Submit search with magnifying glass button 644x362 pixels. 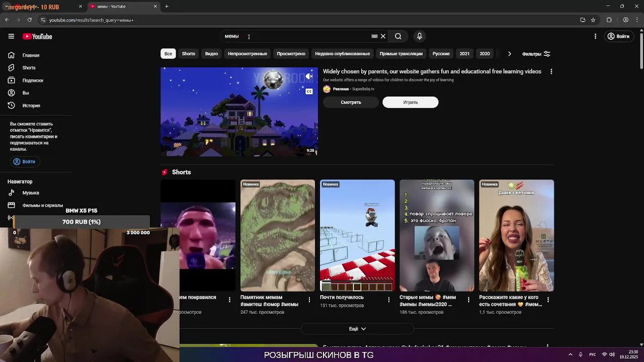tap(398, 36)
